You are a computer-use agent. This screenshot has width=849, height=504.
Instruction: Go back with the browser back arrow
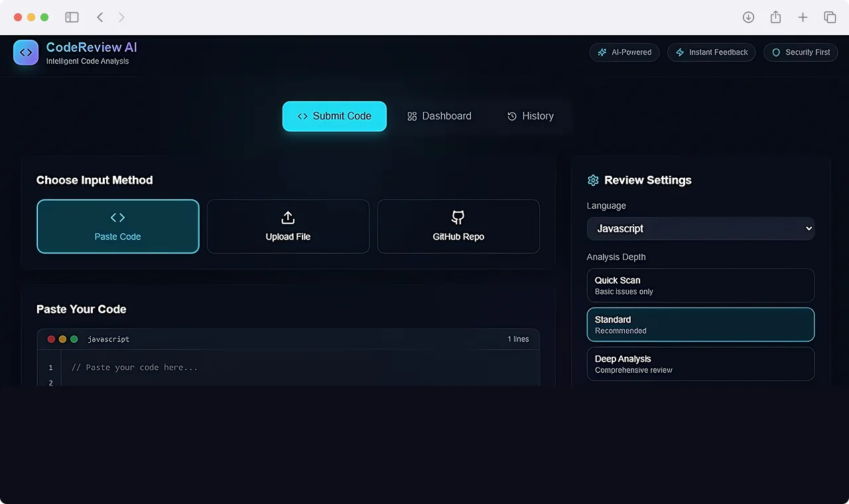click(x=100, y=17)
